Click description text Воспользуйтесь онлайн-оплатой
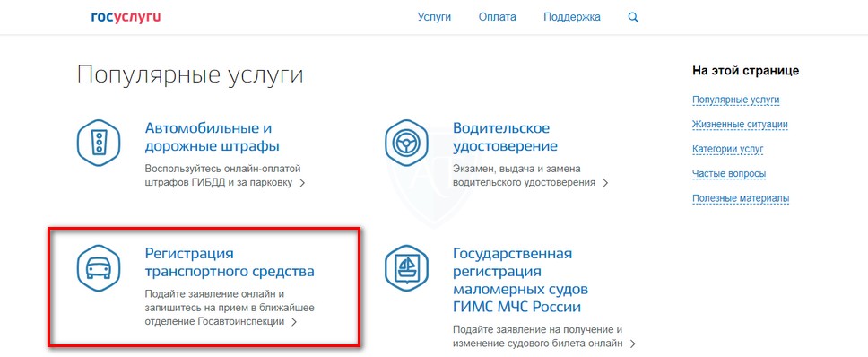The width and height of the screenshot is (868, 357). pyautogui.click(x=222, y=169)
